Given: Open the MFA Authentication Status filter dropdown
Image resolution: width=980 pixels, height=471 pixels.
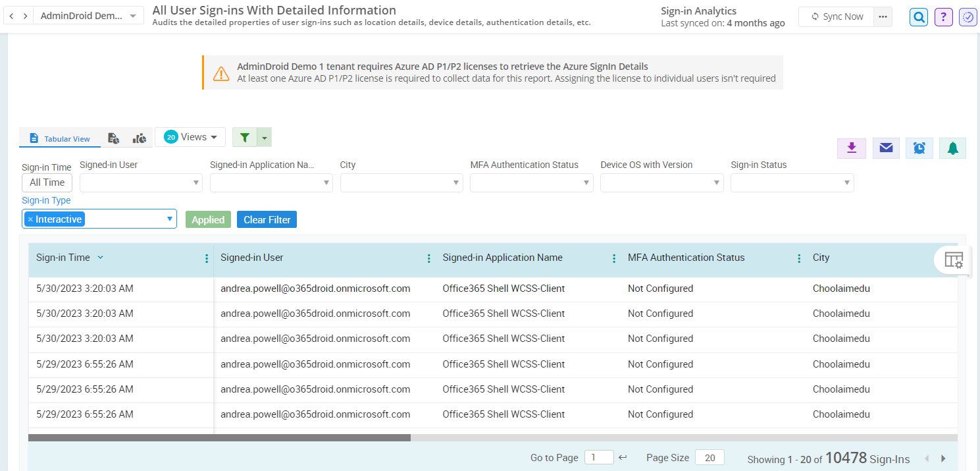Looking at the screenshot, I should point(532,182).
